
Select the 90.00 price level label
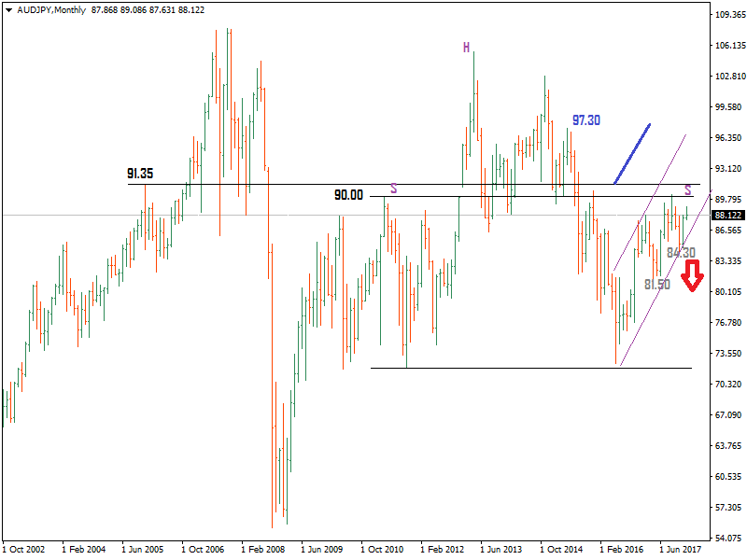coord(348,195)
